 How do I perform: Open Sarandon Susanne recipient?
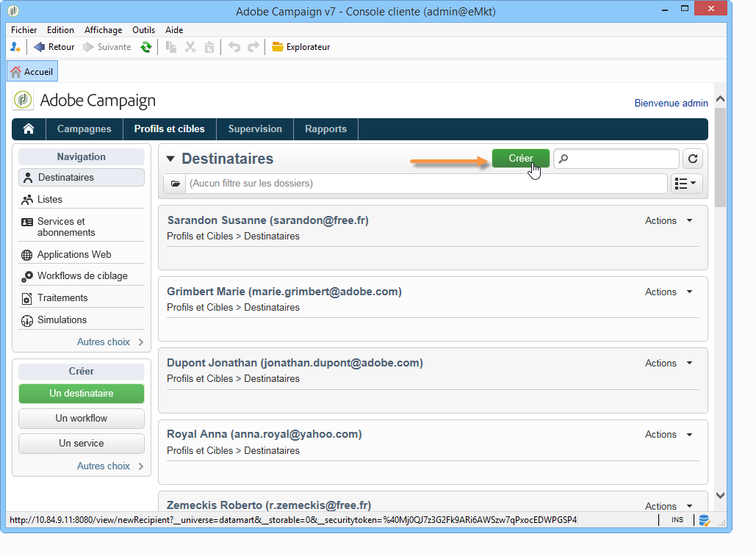tap(267, 220)
